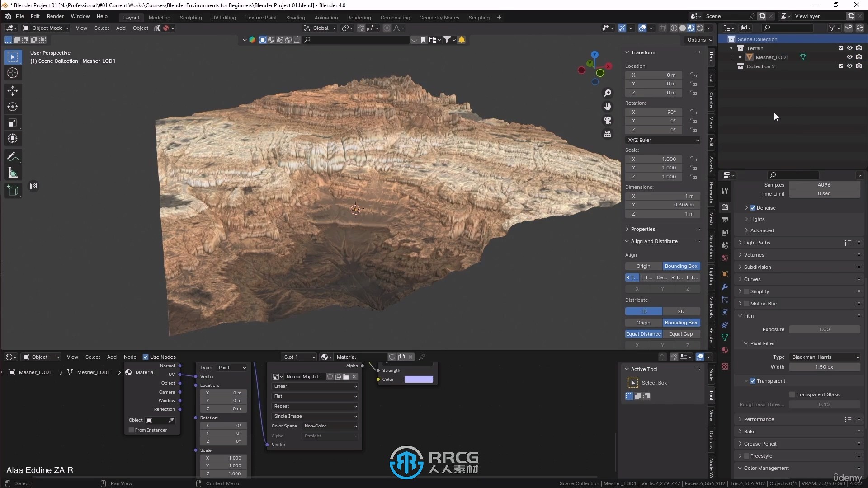Open the node editor Node menu
Image resolution: width=868 pixels, height=488 pixels.
(130, 357)
